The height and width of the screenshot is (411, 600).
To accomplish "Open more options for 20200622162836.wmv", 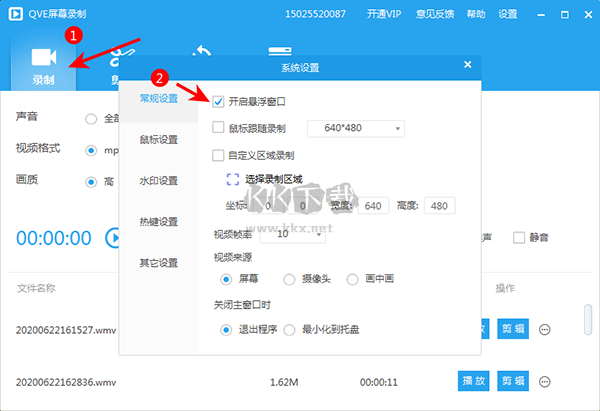I will pyautogui.click(x=545, y=381).
